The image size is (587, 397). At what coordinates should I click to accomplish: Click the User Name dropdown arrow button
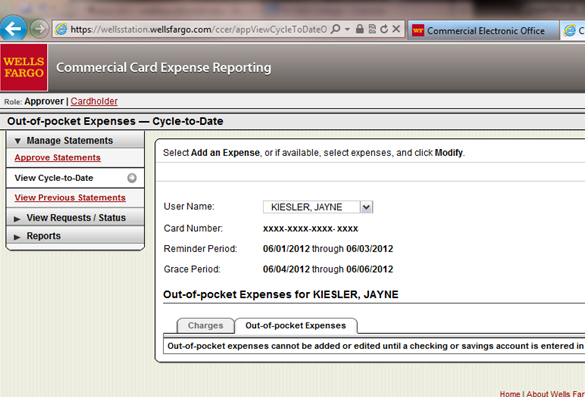tap(367, 207)
